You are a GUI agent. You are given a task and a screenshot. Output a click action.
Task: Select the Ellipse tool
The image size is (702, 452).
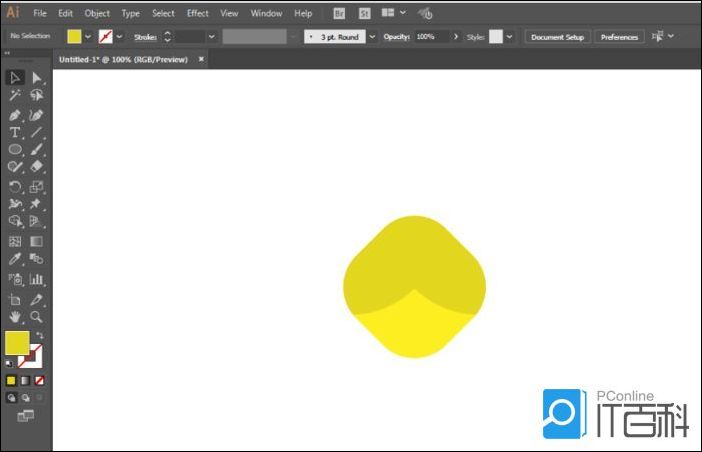click(15, 149)
